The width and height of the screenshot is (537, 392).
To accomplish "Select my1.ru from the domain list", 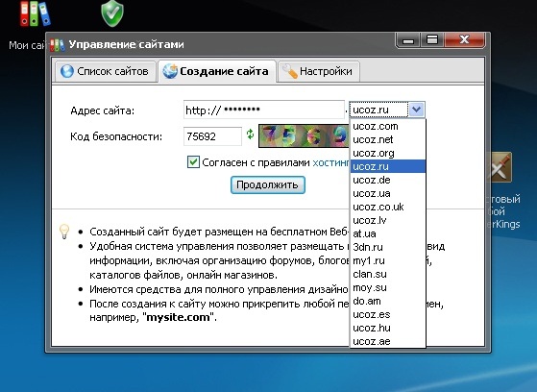I will pyautogui.click(x=388, y=260).
